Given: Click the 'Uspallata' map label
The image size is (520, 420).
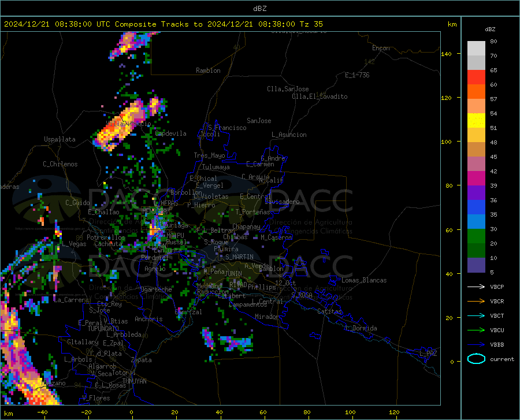Looking at the screenshot, I should click(x=60, y=139).
